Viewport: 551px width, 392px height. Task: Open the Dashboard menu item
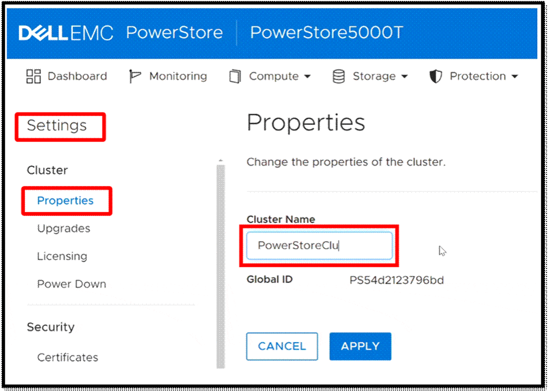(x=77, y=76)
